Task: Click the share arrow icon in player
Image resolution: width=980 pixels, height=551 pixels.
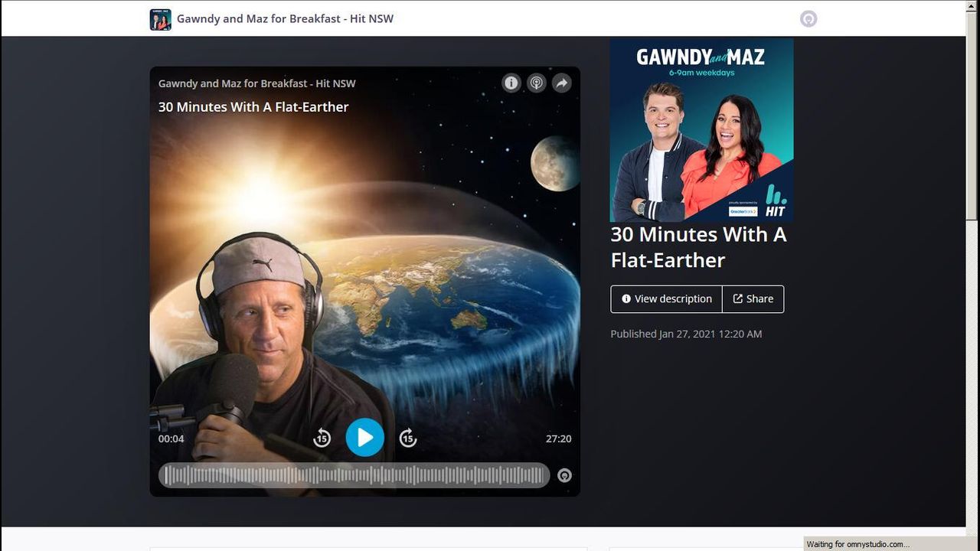Action: [x=562, y=83]
